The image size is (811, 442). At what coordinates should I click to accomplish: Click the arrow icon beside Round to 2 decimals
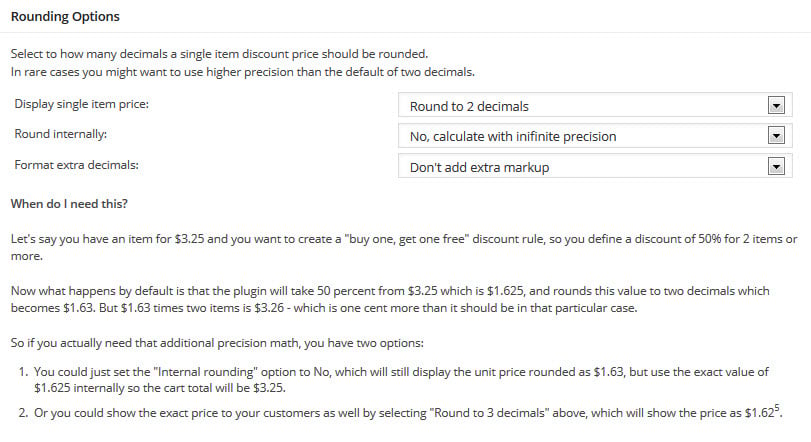pyautogui.click(x=776, y=105)
